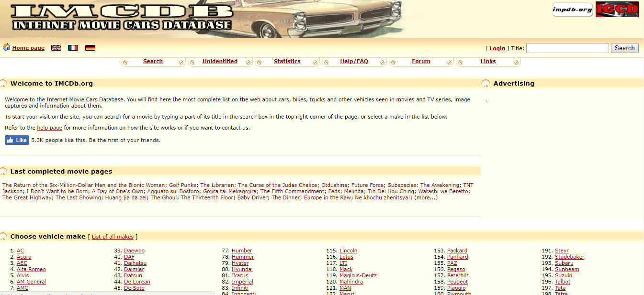Open the movie Golf Punks
The width and height of the screenshot is (644, 295).
183,185
